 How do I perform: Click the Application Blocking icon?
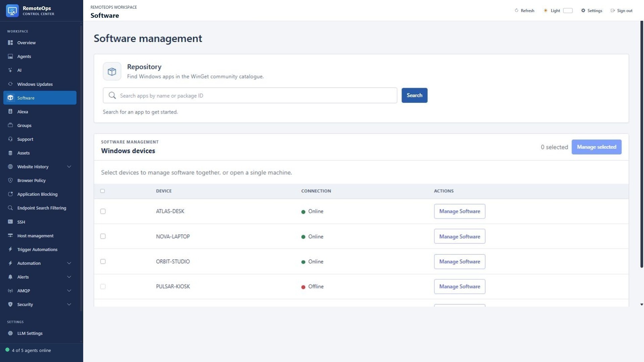point(10,194)
